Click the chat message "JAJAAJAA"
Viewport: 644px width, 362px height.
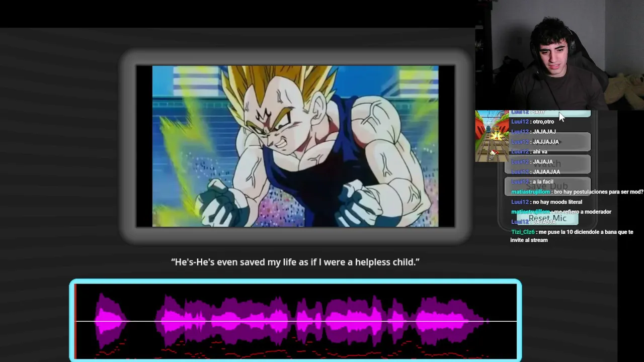click(546, 172)
